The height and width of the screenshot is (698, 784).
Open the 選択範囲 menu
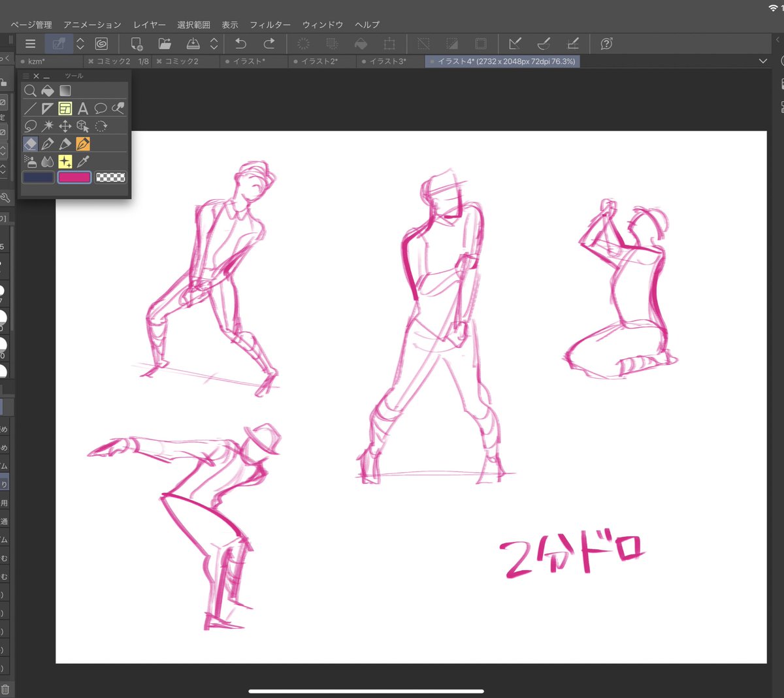[194, 25]
